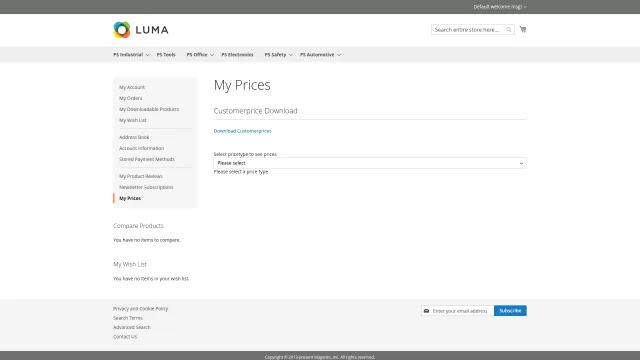
Task: Click the envelope icon in newsletter field
Action: 426,311
